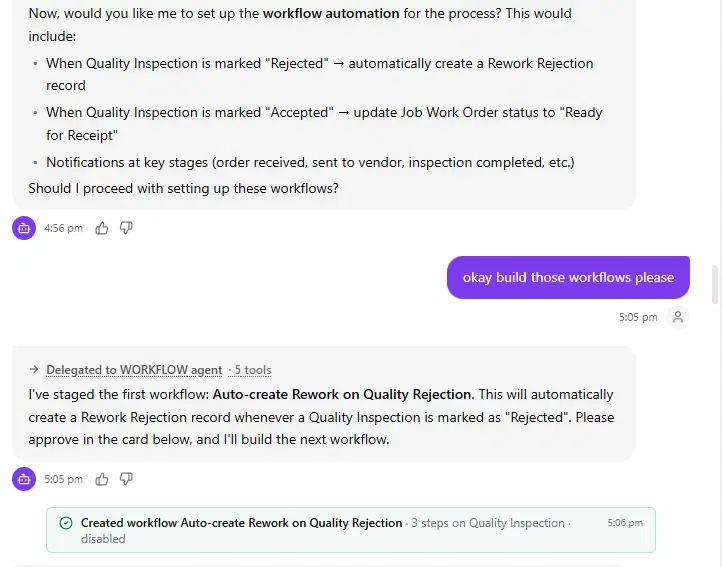Click the bold 'Auto-create Rework on Quality Rejection.' text
This screenshot has height=567, width=722.
tap(344, 394)
